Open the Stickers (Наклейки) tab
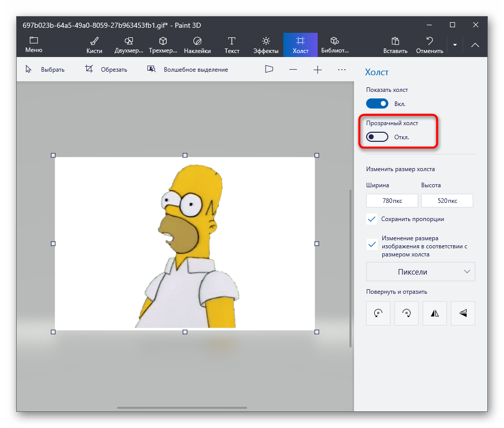The image size is (504, 428). pyautogui.click(x=197, y=45)
